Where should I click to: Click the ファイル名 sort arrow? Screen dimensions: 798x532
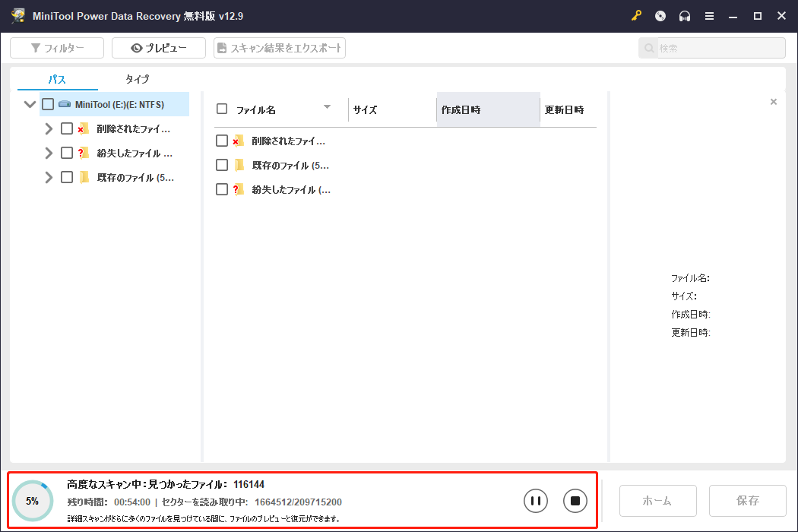point(328,107)
